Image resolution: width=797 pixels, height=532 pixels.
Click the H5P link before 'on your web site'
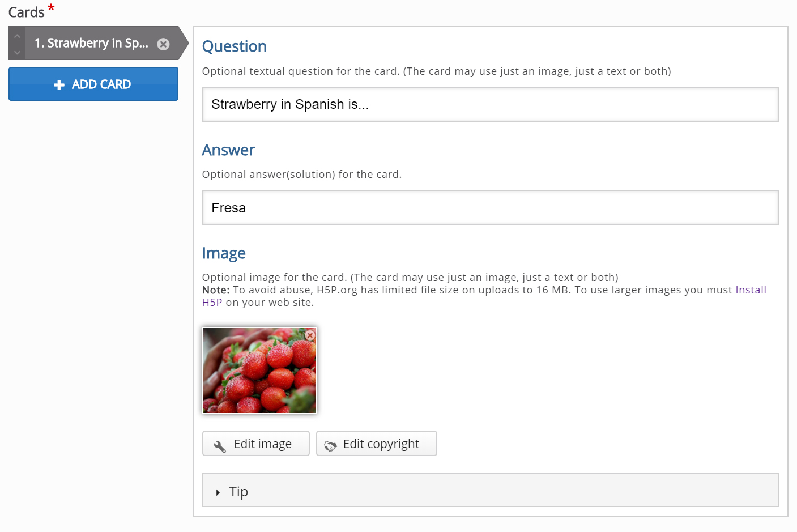coord(212,303)
